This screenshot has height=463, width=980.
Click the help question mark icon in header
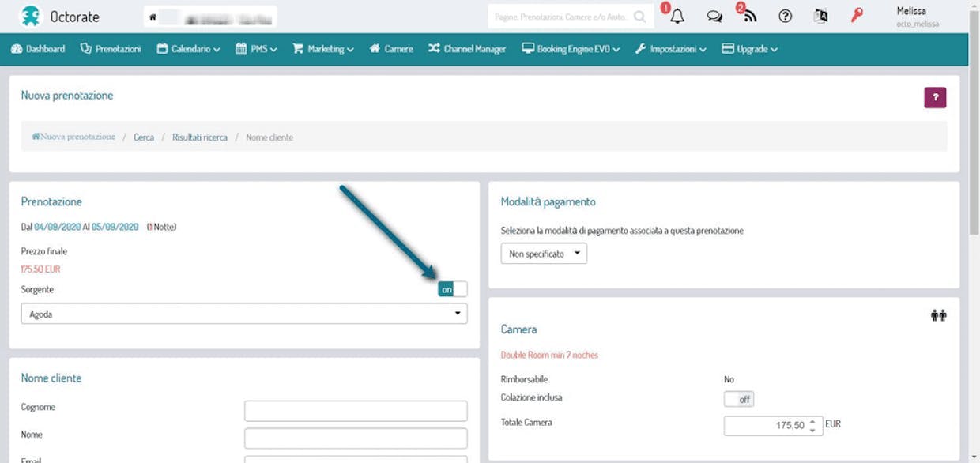pyautogui.click(x=785, y=16)
